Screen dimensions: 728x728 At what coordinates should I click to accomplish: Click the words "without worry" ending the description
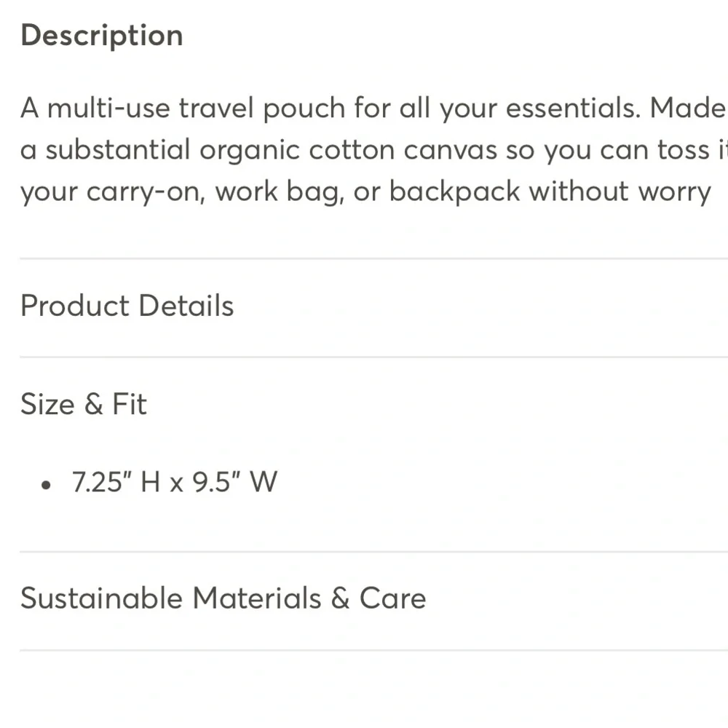[620, 191]
